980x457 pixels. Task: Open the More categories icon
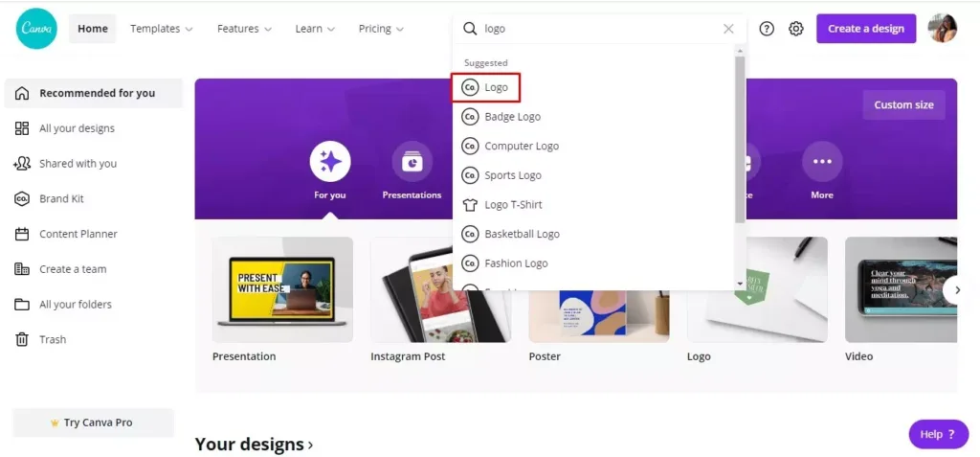[822, 162]
